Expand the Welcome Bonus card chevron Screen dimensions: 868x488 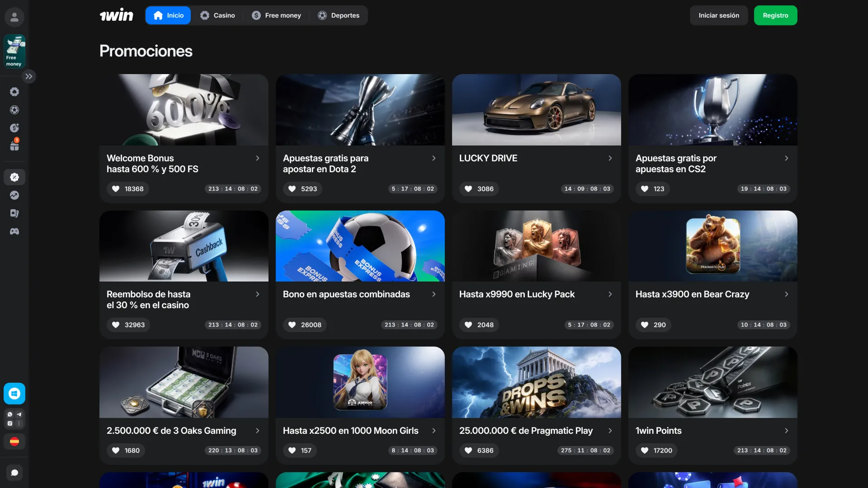(258, 158)
